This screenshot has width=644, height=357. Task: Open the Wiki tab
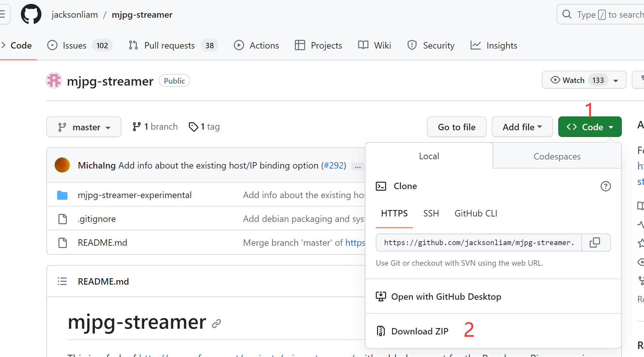pyautogui.click(x=375, y=45)
